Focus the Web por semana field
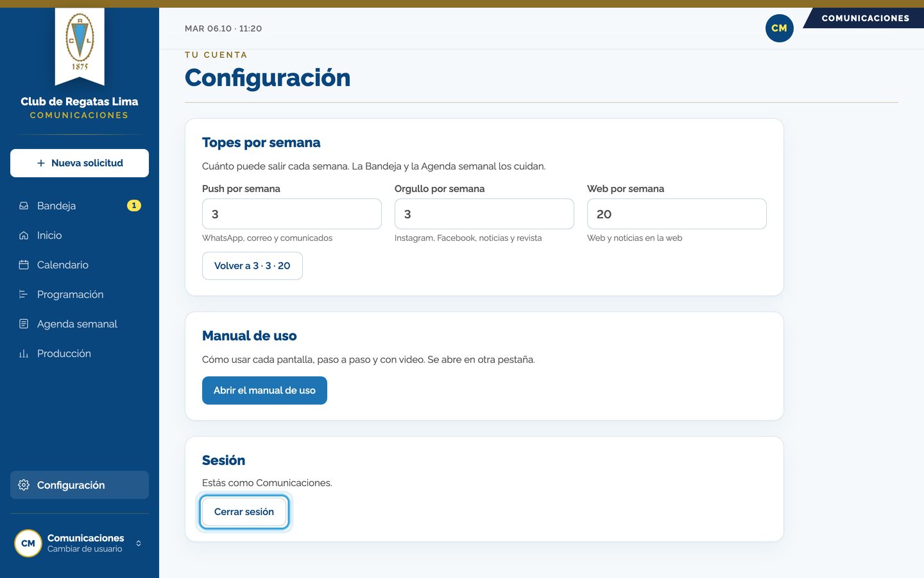 [677, 214]
